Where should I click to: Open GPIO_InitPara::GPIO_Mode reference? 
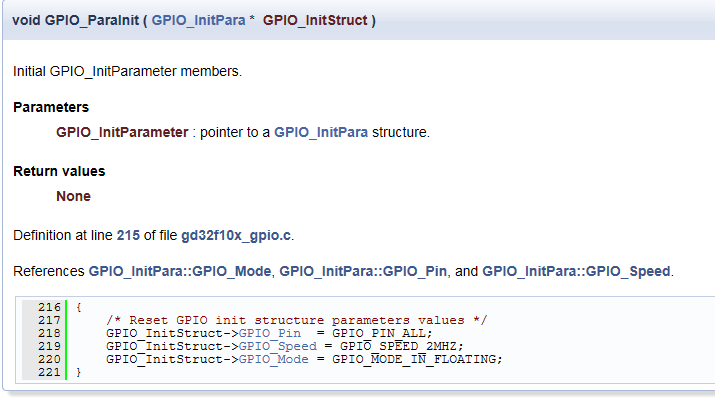pyautogui.click(x=180, y=271)
